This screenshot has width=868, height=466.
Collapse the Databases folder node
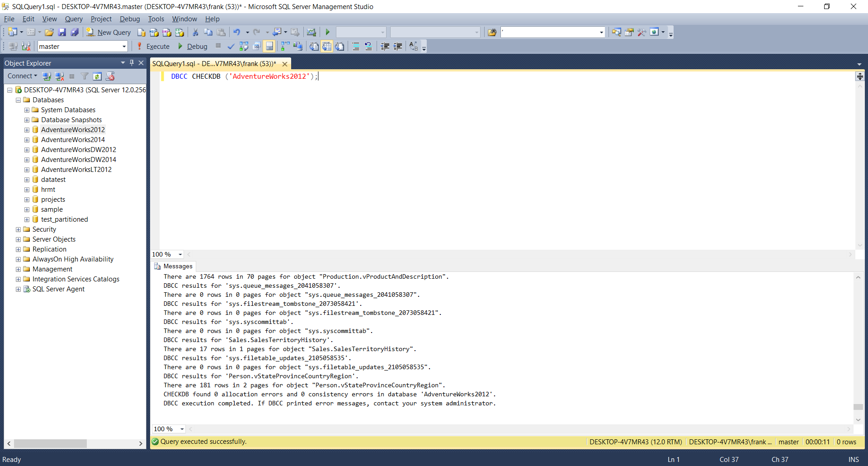(x=18, y=100)
